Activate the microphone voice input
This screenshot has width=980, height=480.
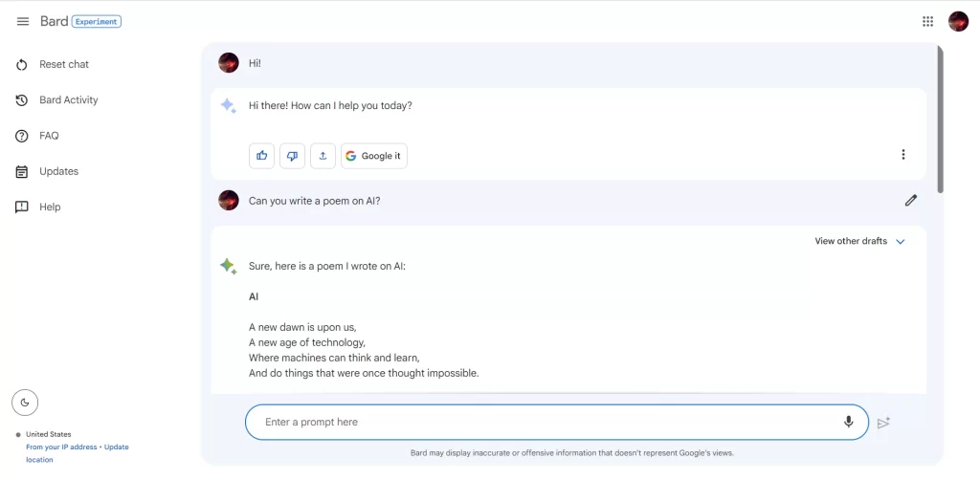click(x=848, y=422)
